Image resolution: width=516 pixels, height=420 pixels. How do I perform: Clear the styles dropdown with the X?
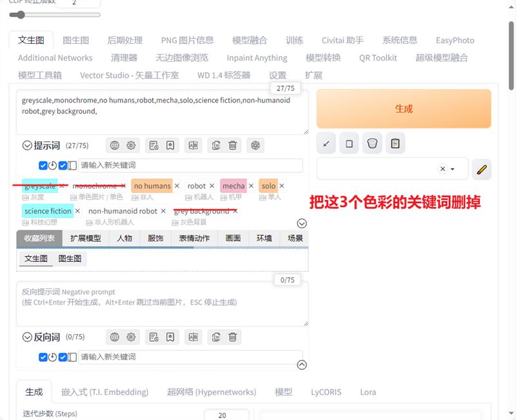(x=442, y=169)
